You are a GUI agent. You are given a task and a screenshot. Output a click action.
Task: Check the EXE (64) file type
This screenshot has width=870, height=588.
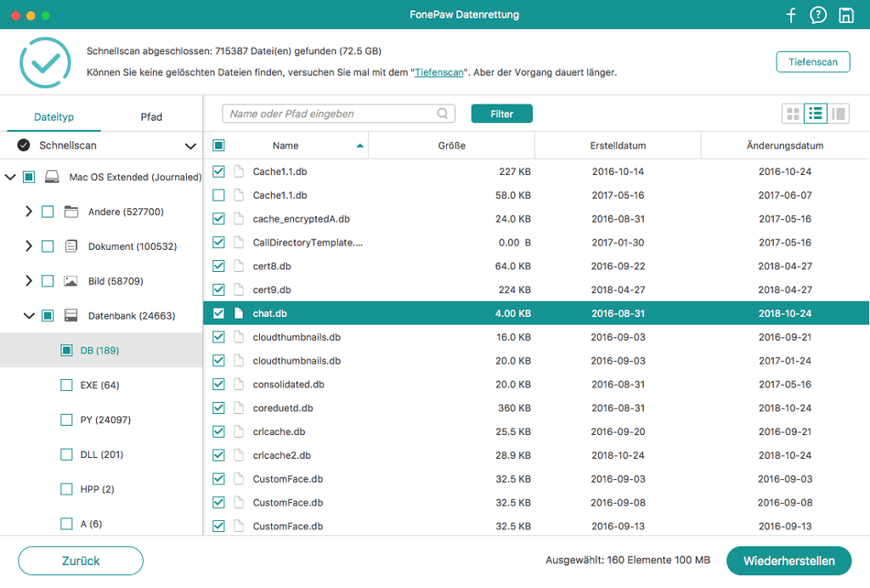click(66, 385)
